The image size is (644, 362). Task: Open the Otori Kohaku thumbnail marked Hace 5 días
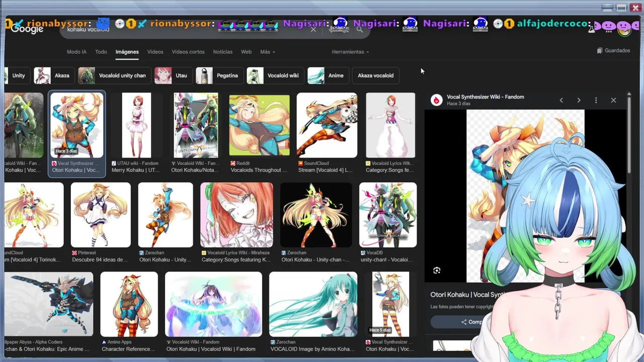coord(390,304)
